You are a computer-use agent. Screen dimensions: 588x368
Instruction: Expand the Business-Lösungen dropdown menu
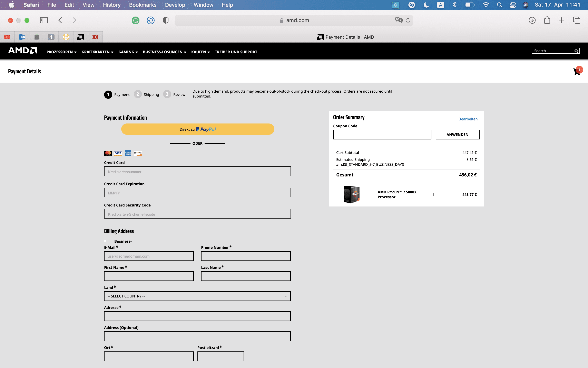pyautogui.click(x=165, y=52)
